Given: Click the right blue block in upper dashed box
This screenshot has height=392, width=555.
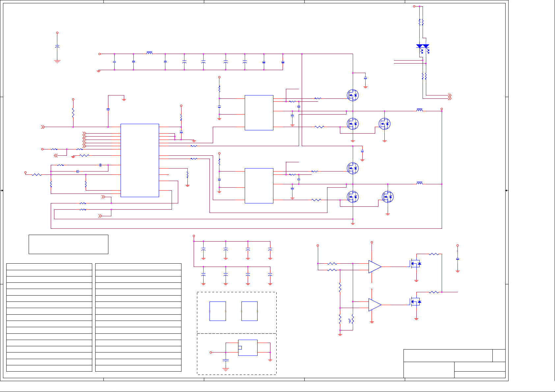Looking at the screenshot, I should tap(249, 311).
